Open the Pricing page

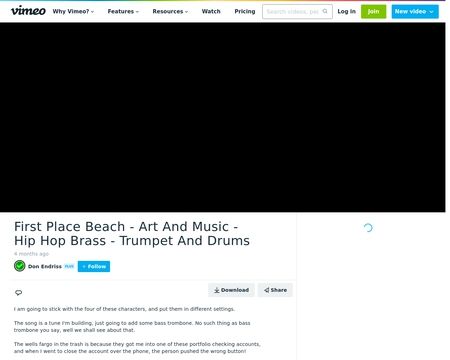pyautogui.click(x=245, y=11)
